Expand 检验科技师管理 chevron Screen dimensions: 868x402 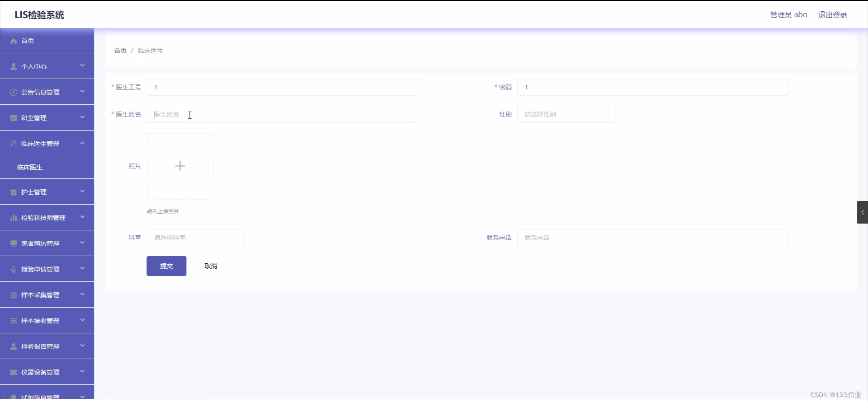[82, 217]
